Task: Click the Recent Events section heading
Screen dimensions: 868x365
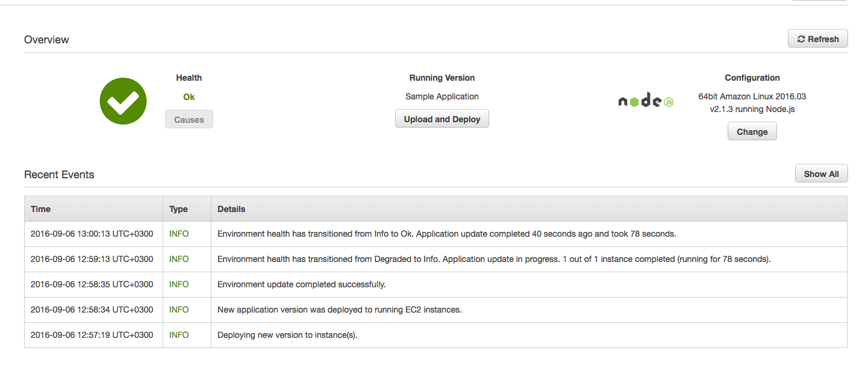Action: [x=59, y=175]
